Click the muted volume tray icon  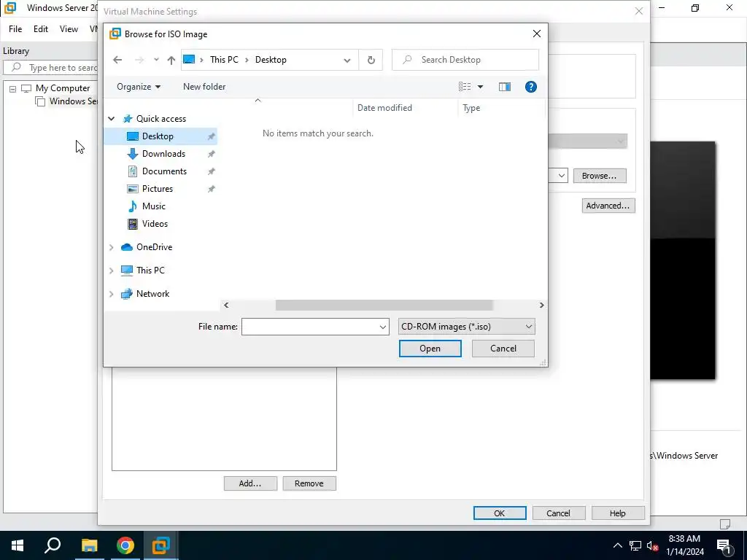pos(653,545)
